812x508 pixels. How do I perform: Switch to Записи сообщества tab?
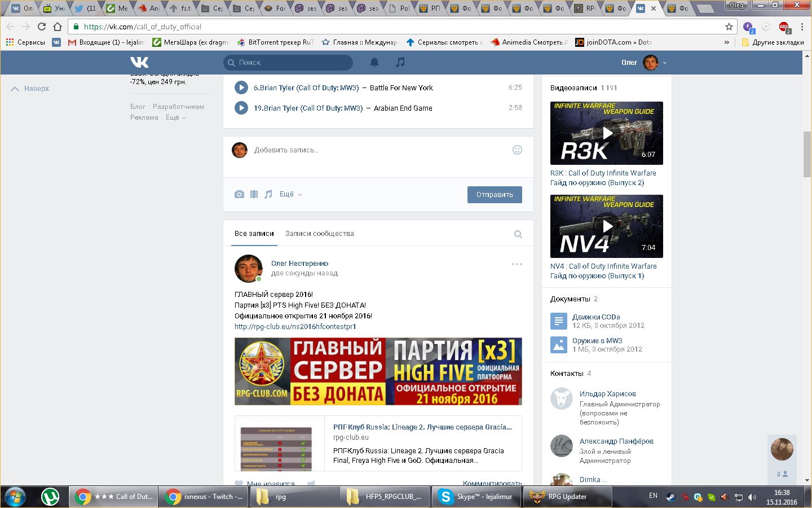coord(320,234)
